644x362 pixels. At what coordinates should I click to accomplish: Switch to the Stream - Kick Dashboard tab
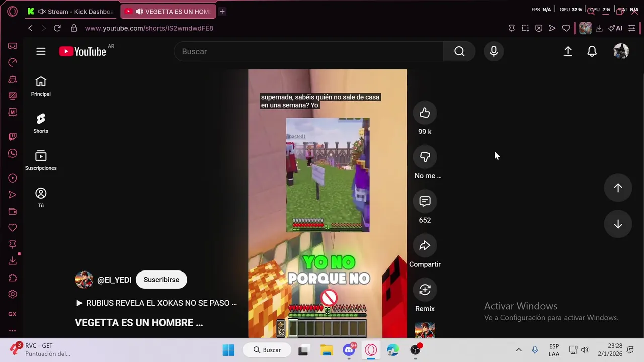tap(71, 11)
